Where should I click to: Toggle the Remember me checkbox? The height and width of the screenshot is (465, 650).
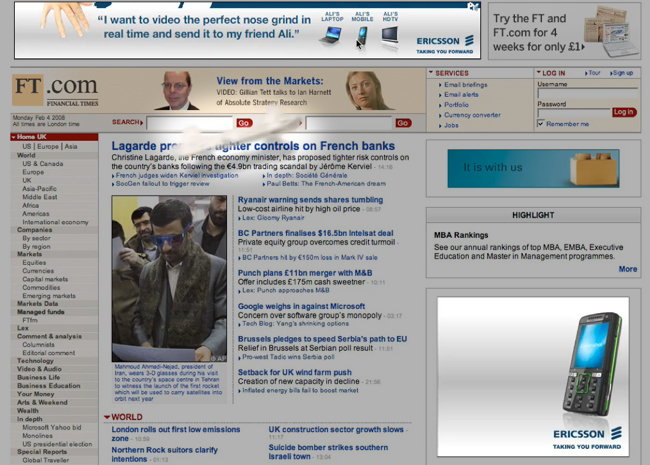[x=541, y=124]
